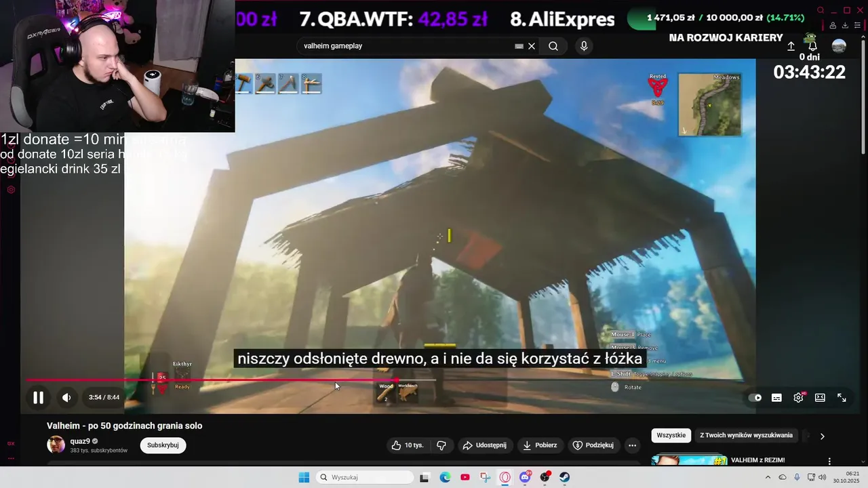Click the Subskrybuj button

tap(163, 445)
